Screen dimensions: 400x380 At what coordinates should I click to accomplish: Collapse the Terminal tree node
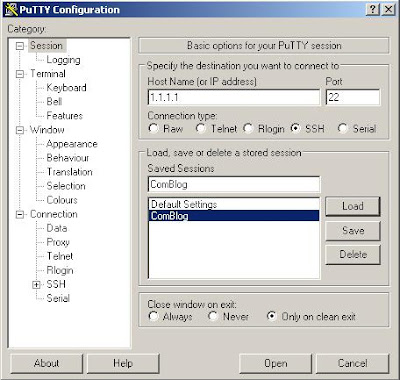20,74
